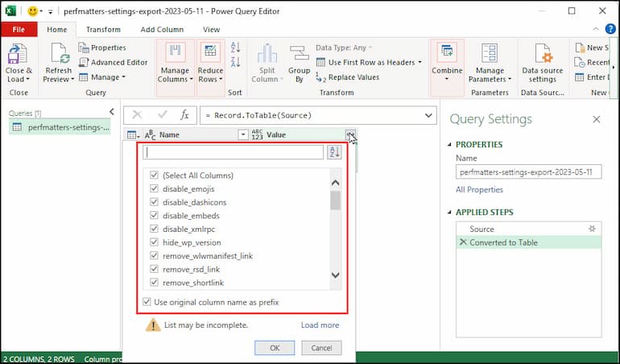Uncheck remove_shortlink column
Screen dimensions: 620x364
tap(155, 283)
